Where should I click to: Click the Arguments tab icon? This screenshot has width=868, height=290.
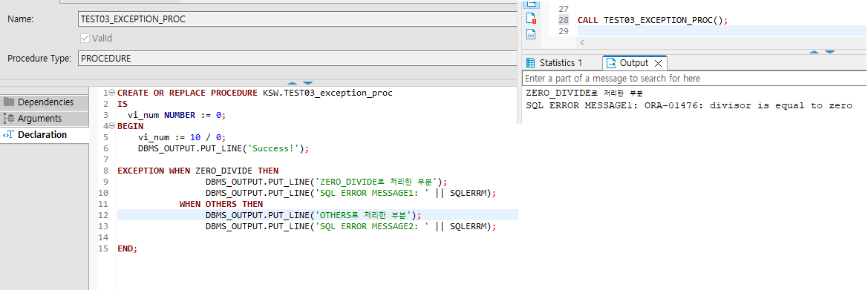pyautogui.click(x=9, y=119)
